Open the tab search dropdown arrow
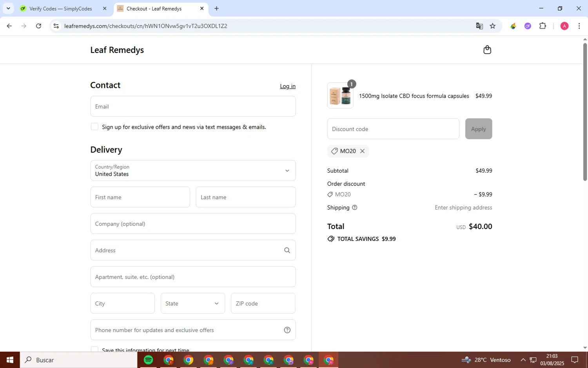Viewport: 588px width, 368px height. pyautogui.click(x=8, y=9)
